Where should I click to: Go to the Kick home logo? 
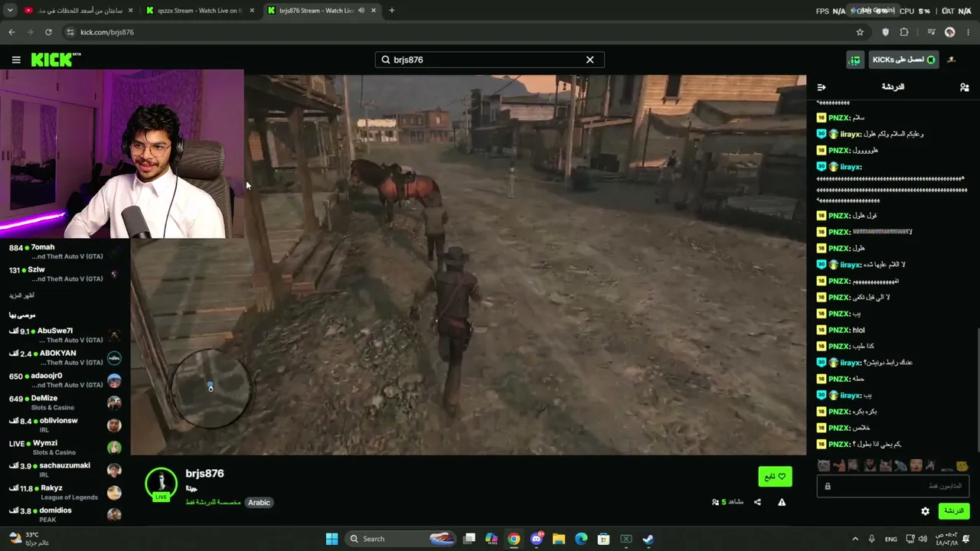tap(56, 60)
